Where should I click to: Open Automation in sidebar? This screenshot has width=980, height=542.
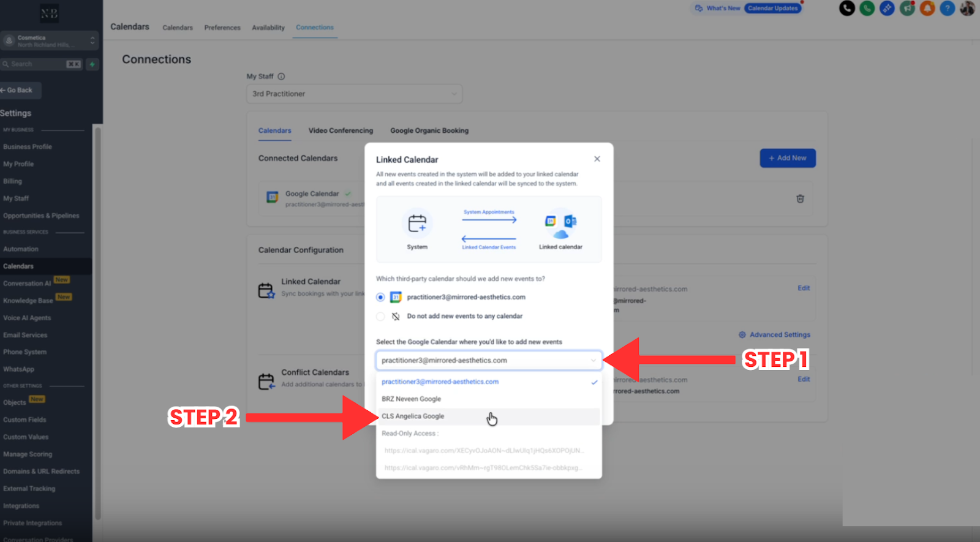(21, 249)
